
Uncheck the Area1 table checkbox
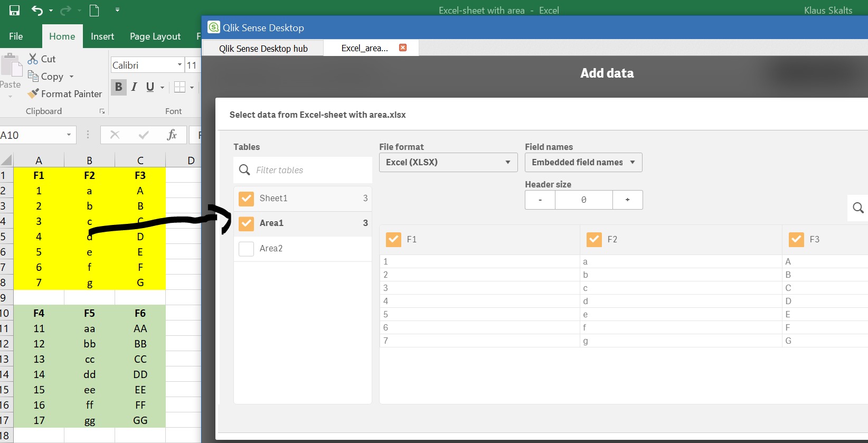246,223
